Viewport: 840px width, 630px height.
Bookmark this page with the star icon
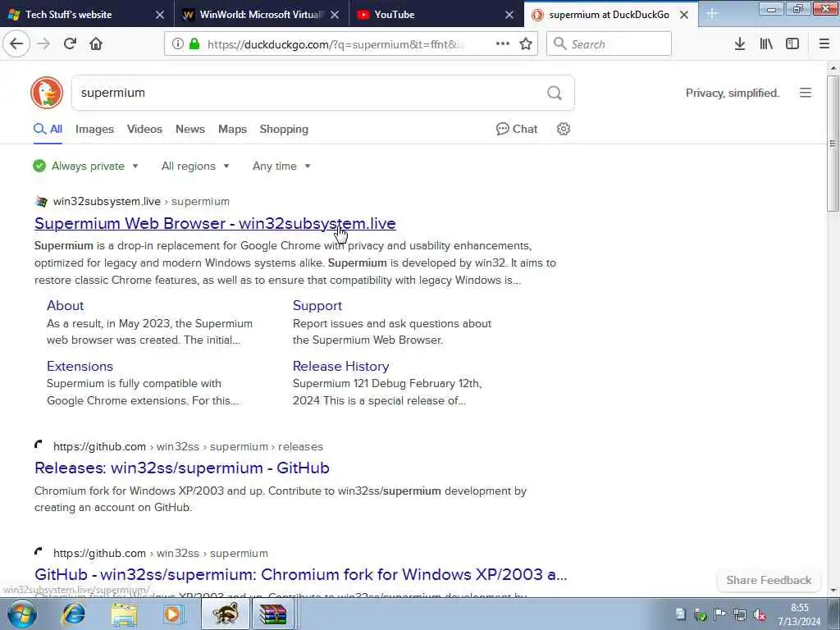[526, 44]
